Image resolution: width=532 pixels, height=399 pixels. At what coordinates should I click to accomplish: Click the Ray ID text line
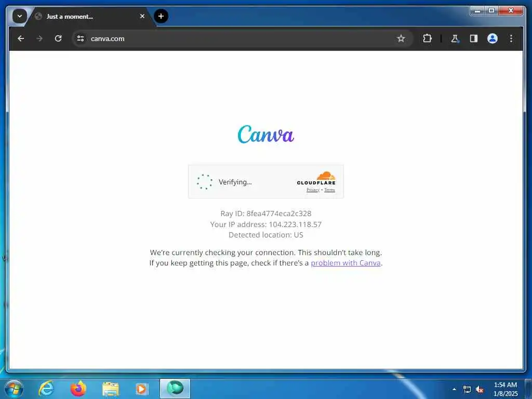pyautogui.click(x=265, y=214)
